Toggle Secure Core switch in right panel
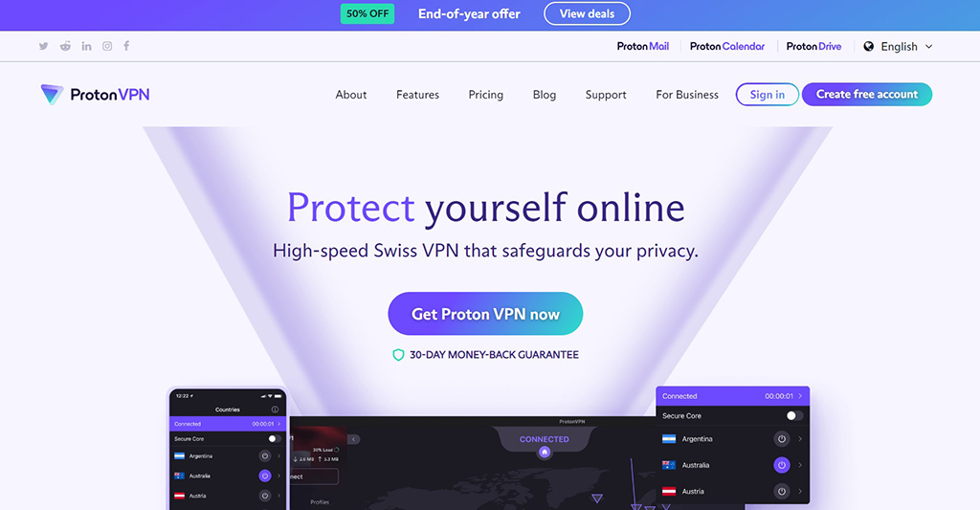Viewport: 980px width, 510px height. tap(794, 415)
